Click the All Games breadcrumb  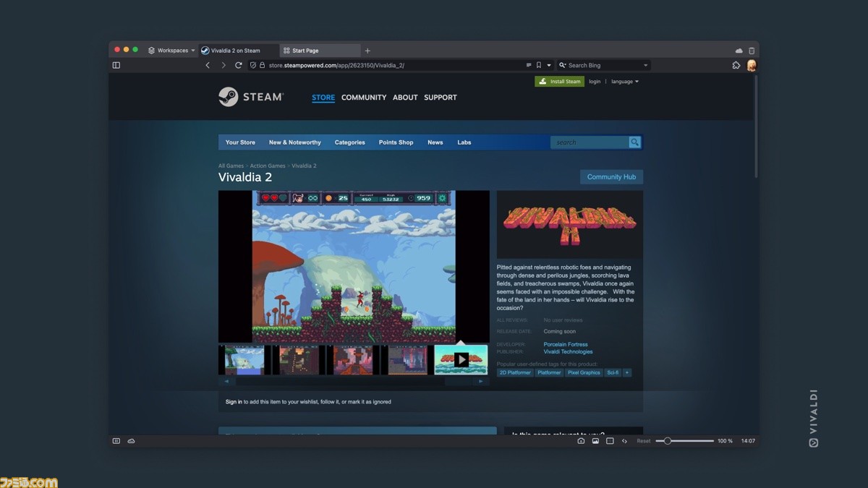coord(231,166)
